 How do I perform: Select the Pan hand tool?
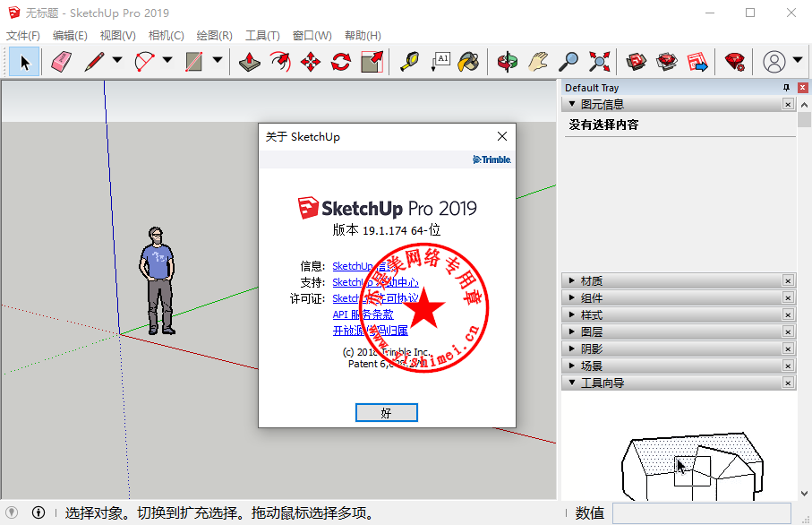pos(538,62)
